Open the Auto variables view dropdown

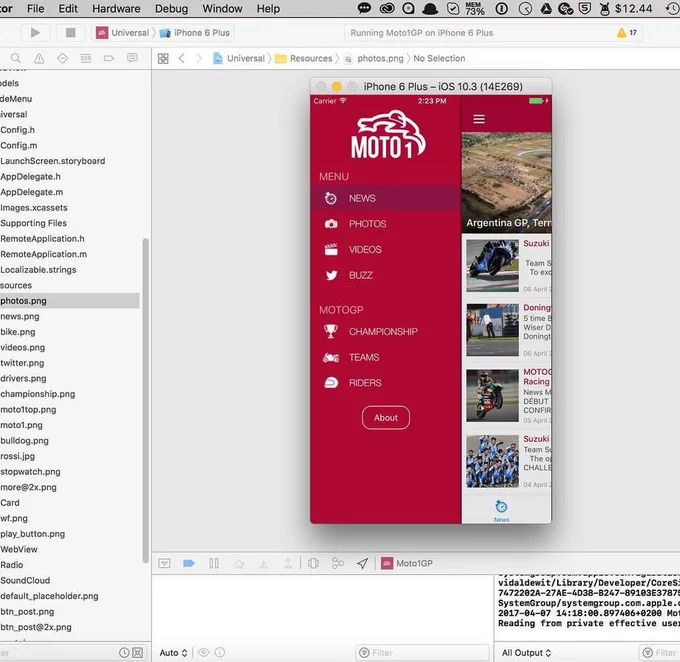pos(173,652)
